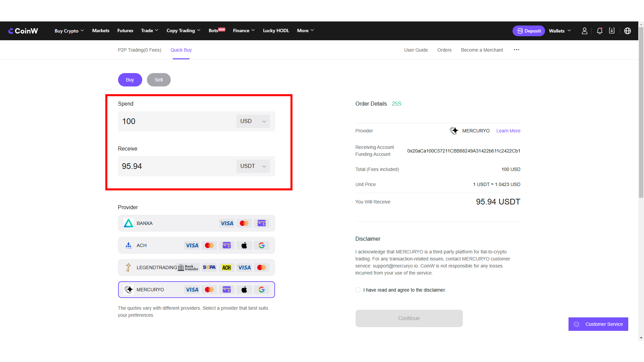Screen dimensions: 644x362
Task: Click Learn More next to MERCURYO
Action: pyautogui.click(x=508, y=131)
